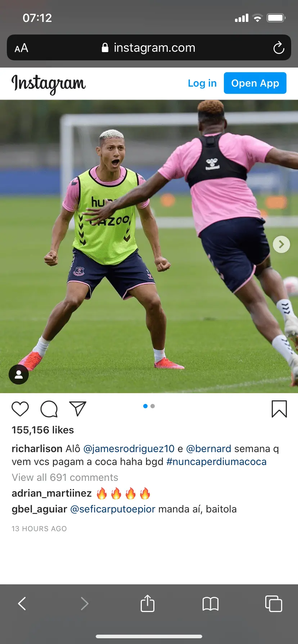Open the AA reader text options
Screen dimensions: 298x644
tap(21, 48)
